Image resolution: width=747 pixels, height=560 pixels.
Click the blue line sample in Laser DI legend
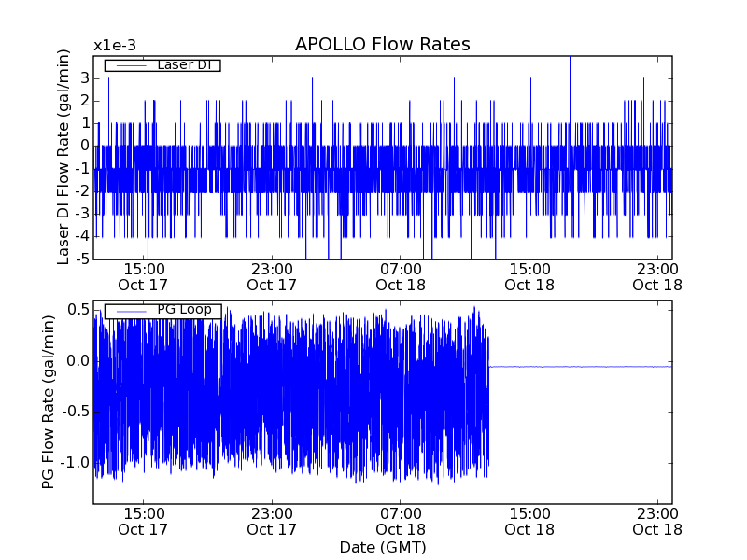point(131,65)
